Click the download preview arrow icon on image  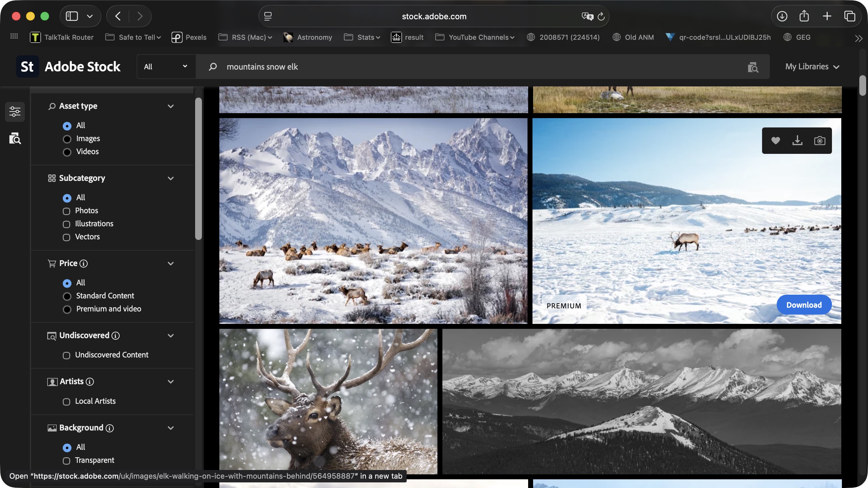click(x=797, y=140)
